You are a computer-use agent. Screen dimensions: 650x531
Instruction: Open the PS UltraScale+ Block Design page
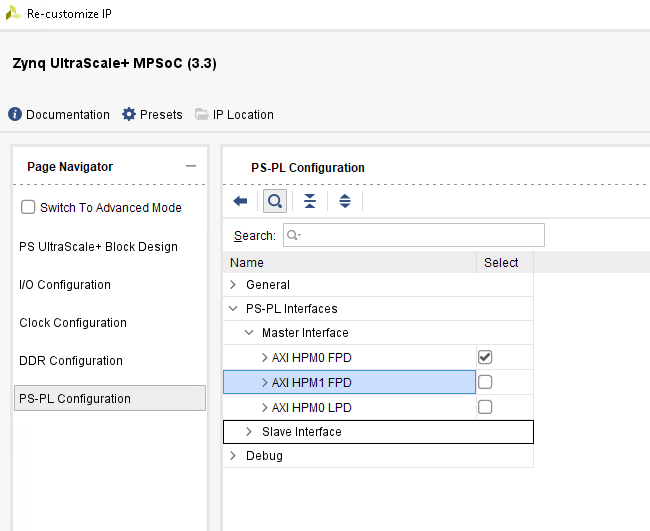tap(98, 247)
